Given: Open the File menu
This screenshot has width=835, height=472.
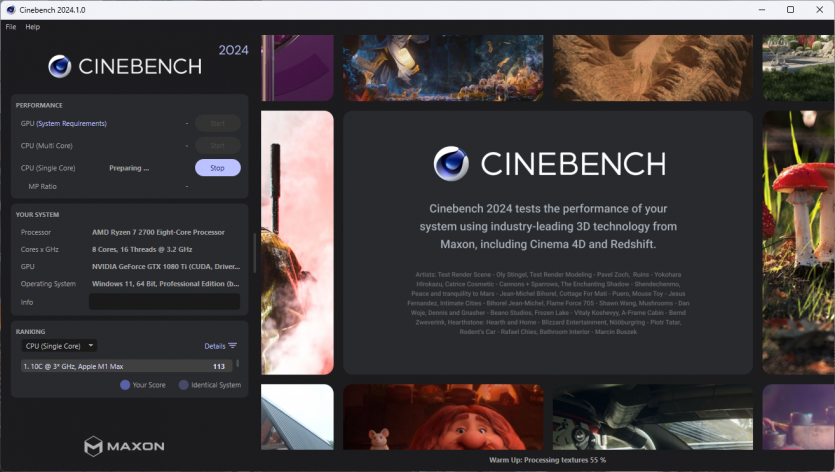Looking at the screenshot, I should point(11,27).
